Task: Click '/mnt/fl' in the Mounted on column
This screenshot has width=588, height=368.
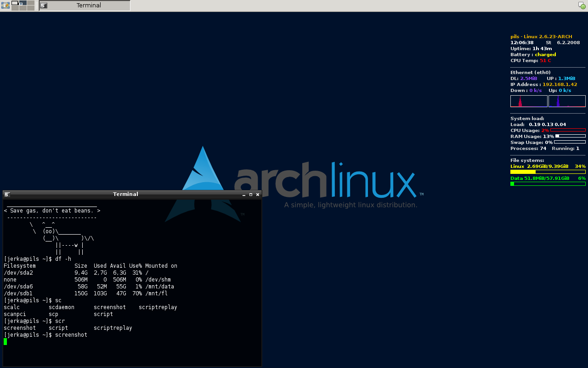Action: (x=156, y=293)
